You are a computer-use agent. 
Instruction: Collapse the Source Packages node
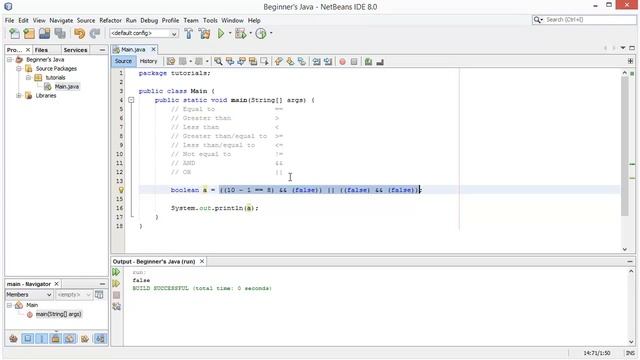19,69
